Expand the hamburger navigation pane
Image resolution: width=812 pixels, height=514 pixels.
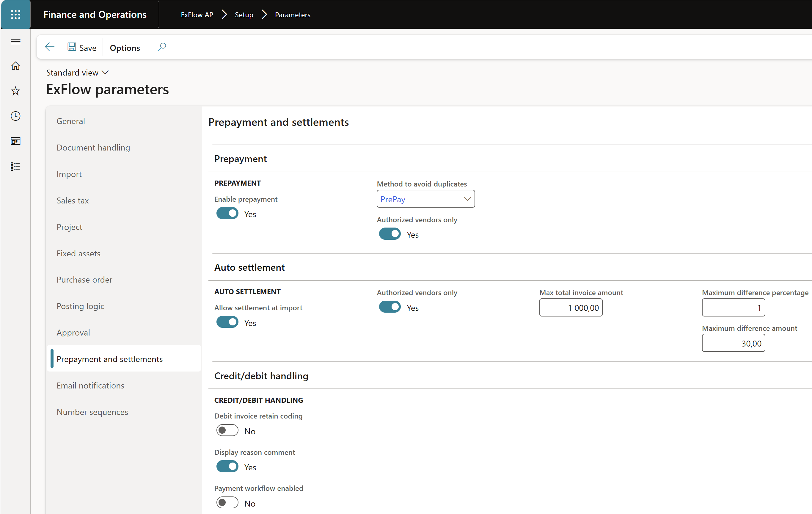click(15, 41)
